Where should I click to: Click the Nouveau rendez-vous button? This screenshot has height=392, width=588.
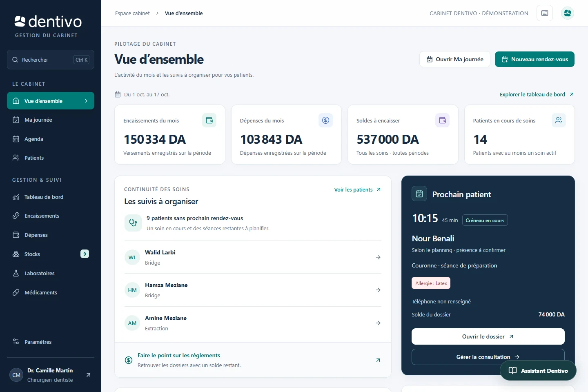(535, 59)
